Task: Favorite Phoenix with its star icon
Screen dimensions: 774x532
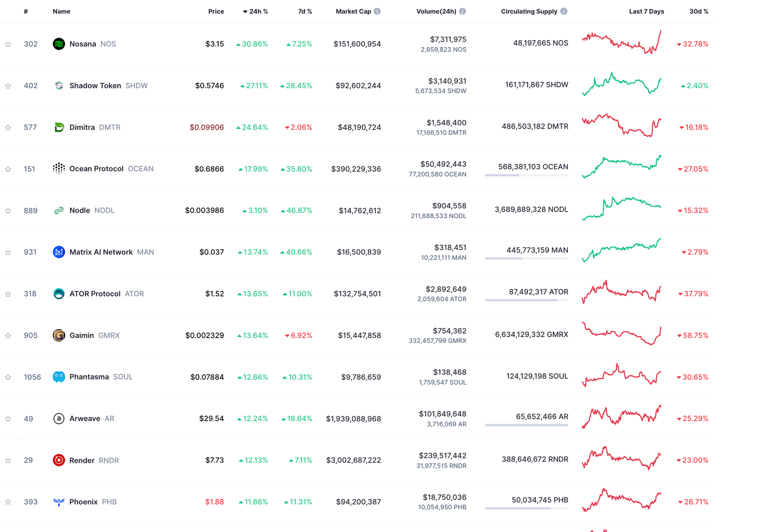Action: coord(8,502)
